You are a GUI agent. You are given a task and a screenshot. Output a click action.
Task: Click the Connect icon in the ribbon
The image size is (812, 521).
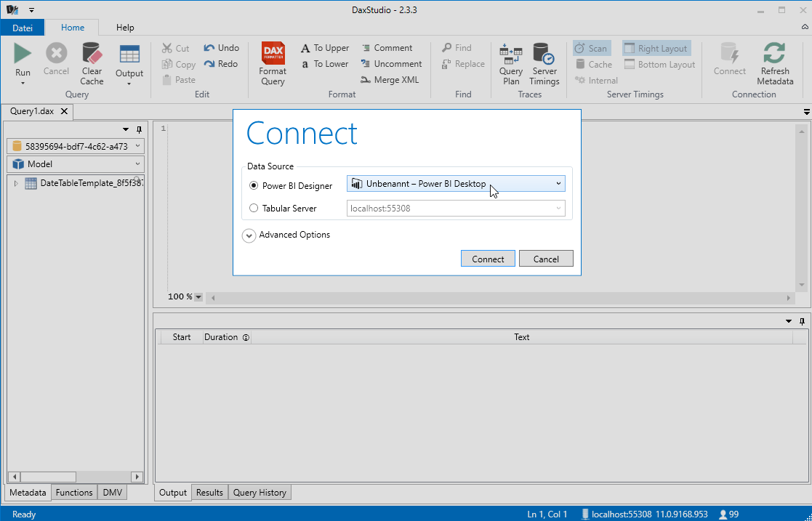click(730, 53)
